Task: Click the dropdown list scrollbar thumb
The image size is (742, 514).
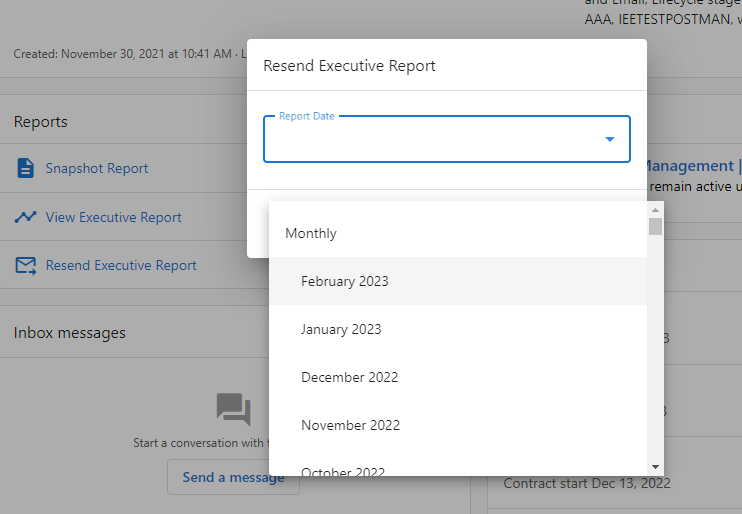Action: [x=655, y=226]
